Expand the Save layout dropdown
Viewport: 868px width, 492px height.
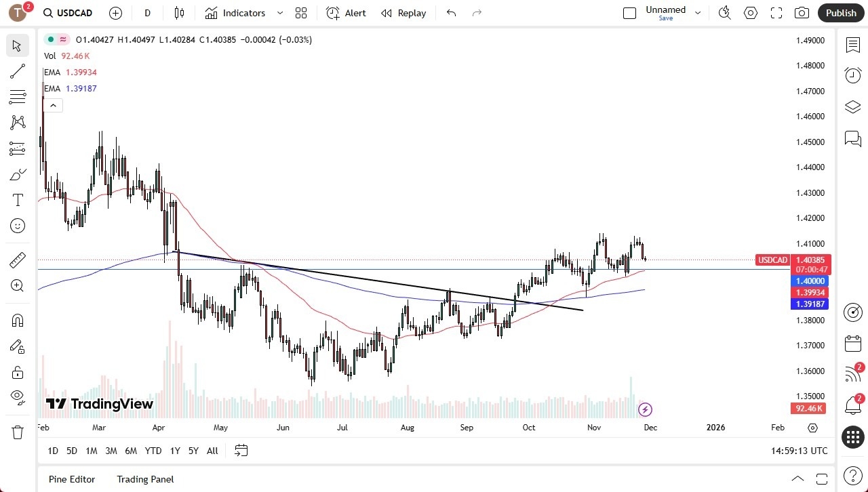pyautogui.click(x=698, y=12)
